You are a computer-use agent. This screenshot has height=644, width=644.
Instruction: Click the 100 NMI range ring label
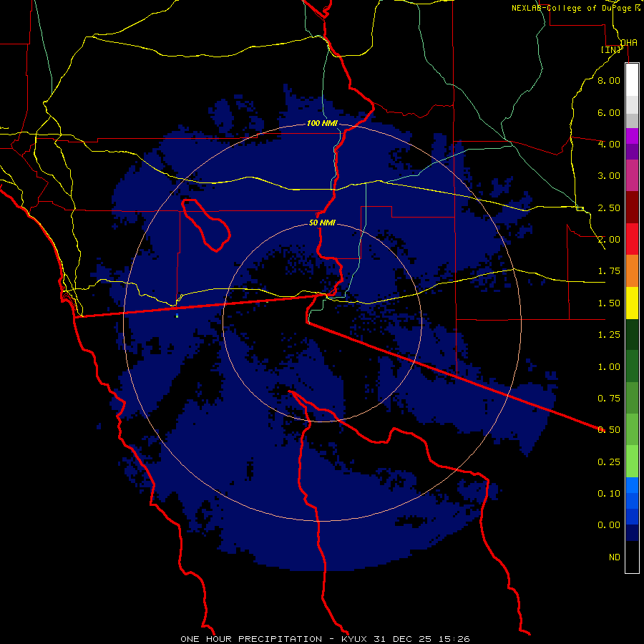[322, 123]
